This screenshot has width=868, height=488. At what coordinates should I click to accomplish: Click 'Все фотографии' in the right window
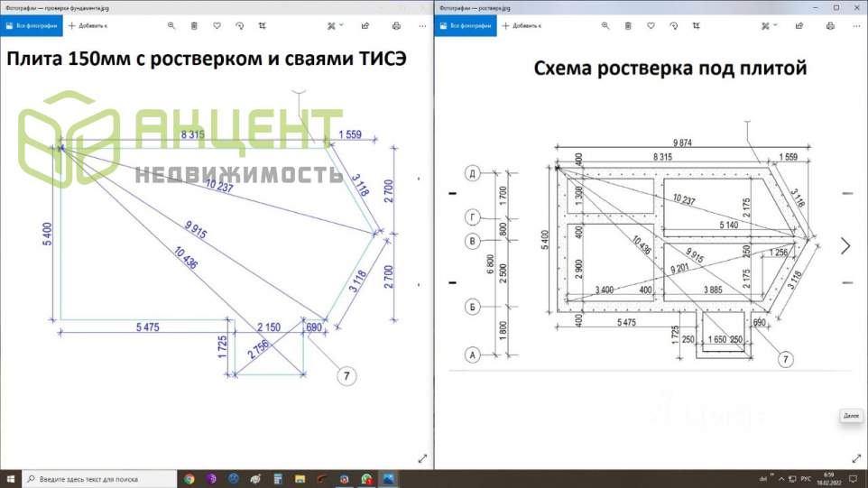click(x=465, y=25)
